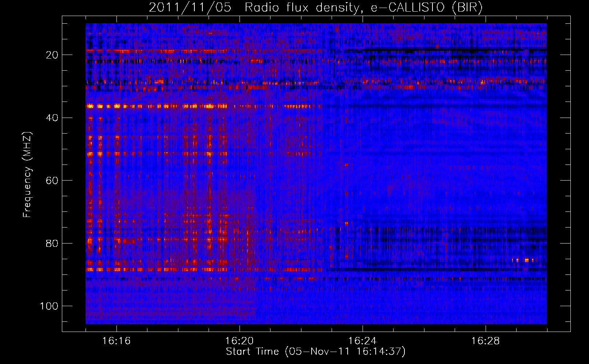
Task: Click the 16:28 time tick label
Action: click(x=486, y=341)
